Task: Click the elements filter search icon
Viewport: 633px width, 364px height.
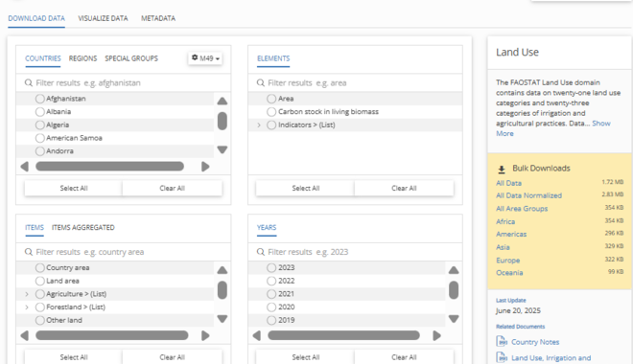Action: click(261, 82)
